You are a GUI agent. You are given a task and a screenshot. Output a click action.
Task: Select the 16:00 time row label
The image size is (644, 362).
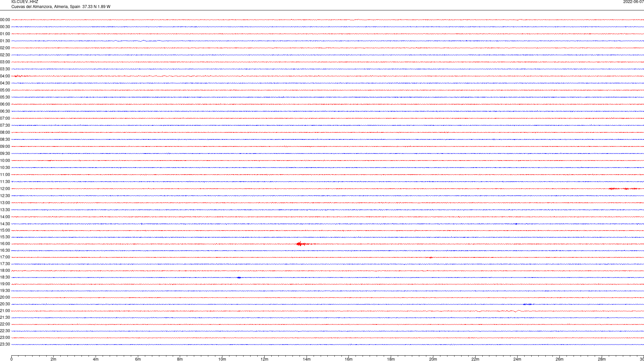[x=5, y=244]
